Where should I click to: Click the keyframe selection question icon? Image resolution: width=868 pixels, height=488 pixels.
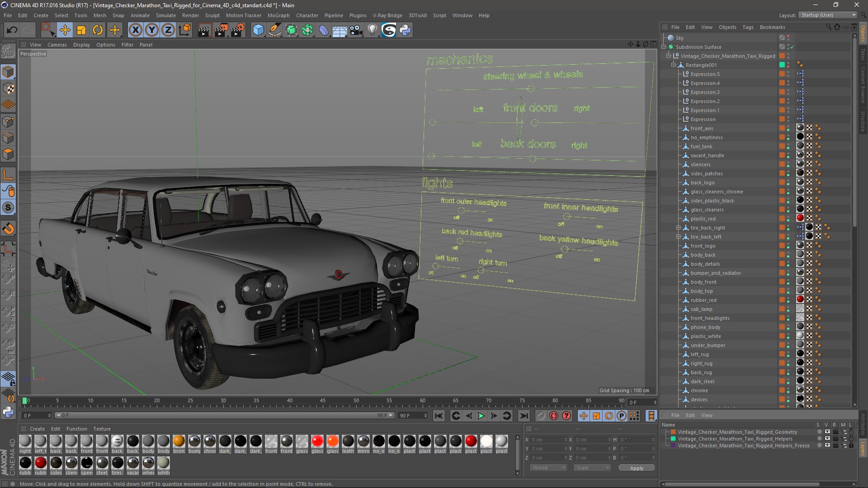point(566,416)
